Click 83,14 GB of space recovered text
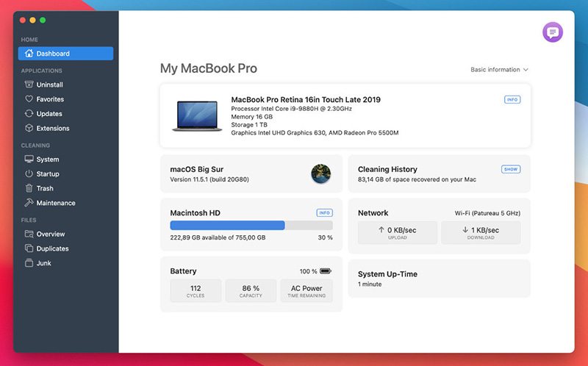This screenshot has width=588, height=366. pos(417,179)
